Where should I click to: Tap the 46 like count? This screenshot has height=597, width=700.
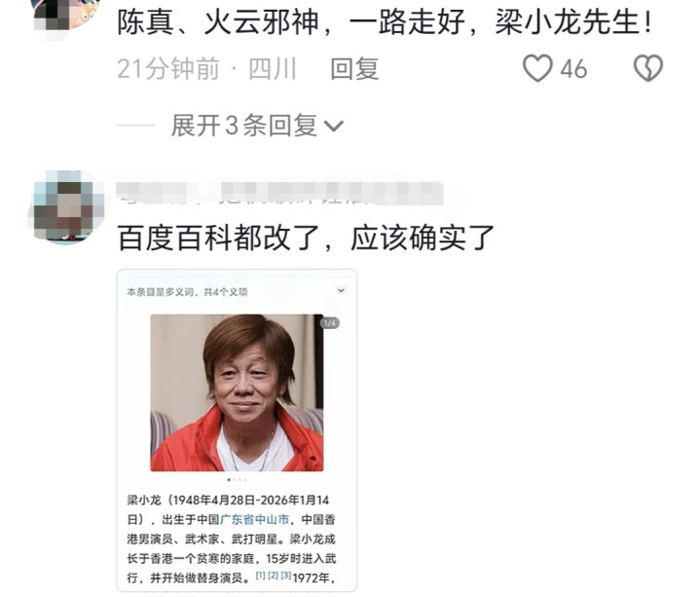click(573, 70)
